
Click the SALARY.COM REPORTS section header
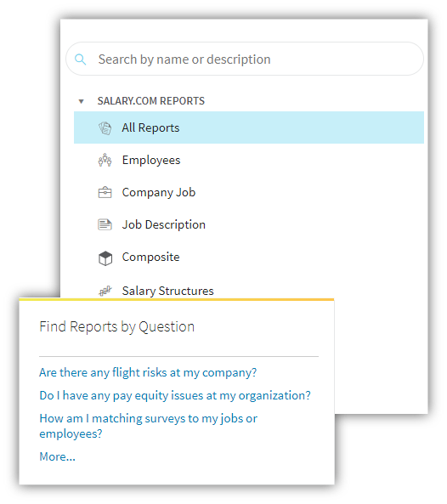[151, 101]
